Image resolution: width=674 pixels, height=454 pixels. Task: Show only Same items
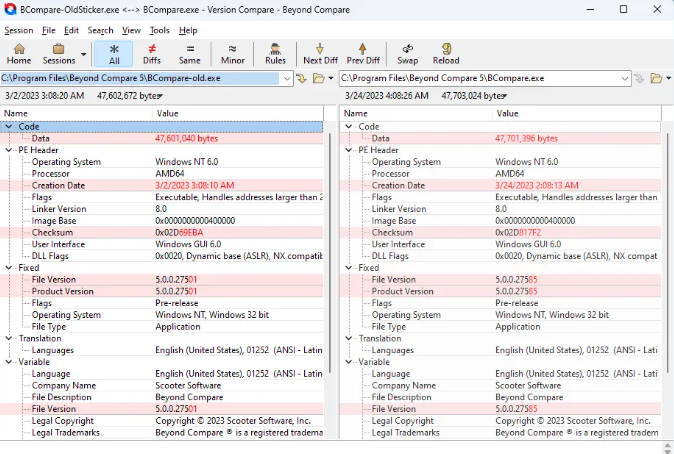coord(190,54)
